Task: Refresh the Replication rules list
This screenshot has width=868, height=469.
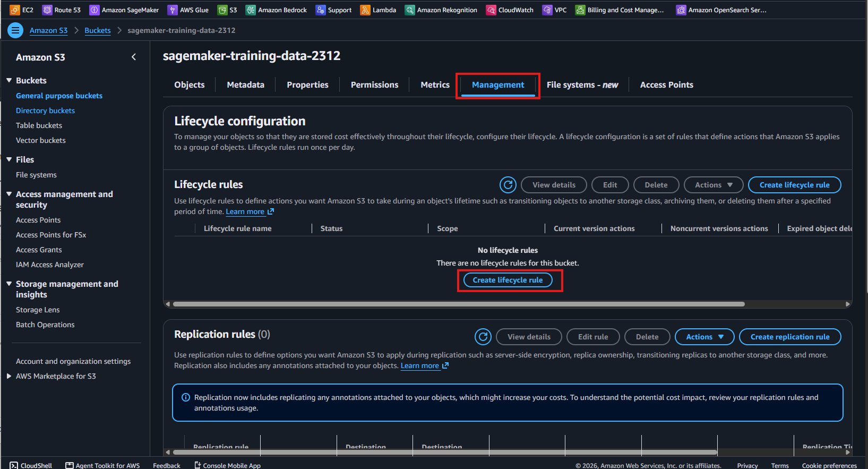Action: 483,337
